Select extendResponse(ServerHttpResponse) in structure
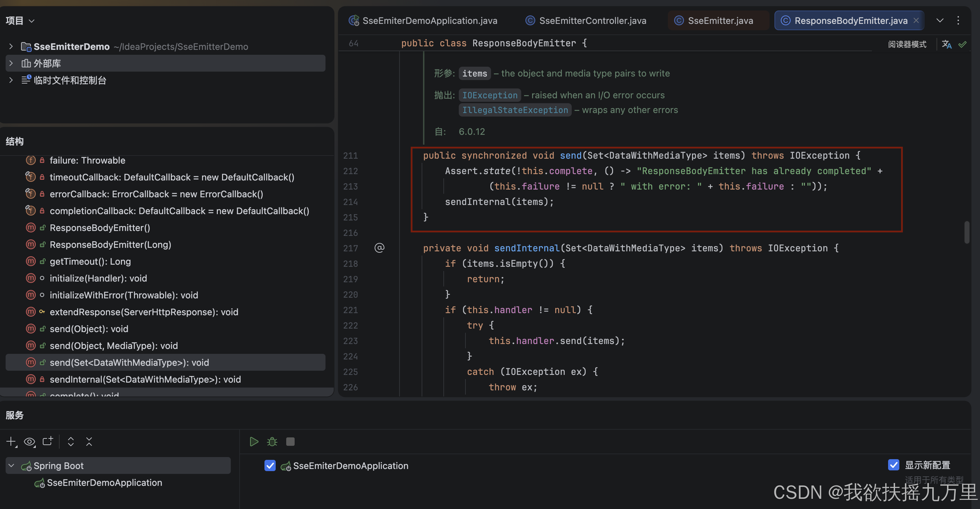Viewport: 980px width, 509px height. (x=144, y=312)
